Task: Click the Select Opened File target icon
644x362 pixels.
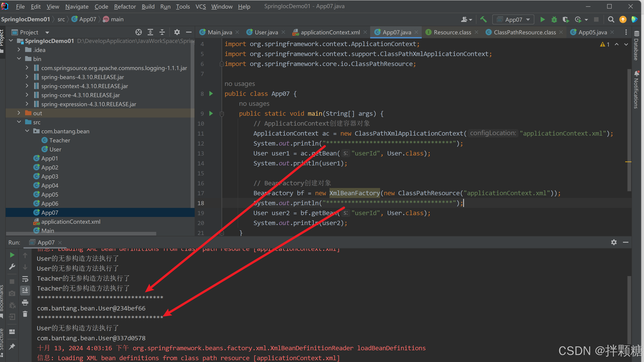Action: (138, 32)
